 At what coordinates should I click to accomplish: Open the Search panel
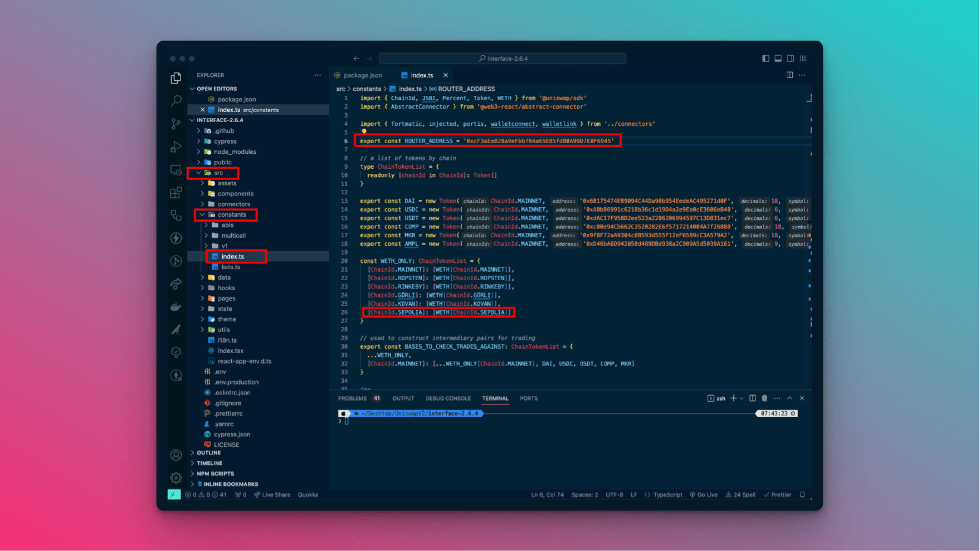[176, 101]
